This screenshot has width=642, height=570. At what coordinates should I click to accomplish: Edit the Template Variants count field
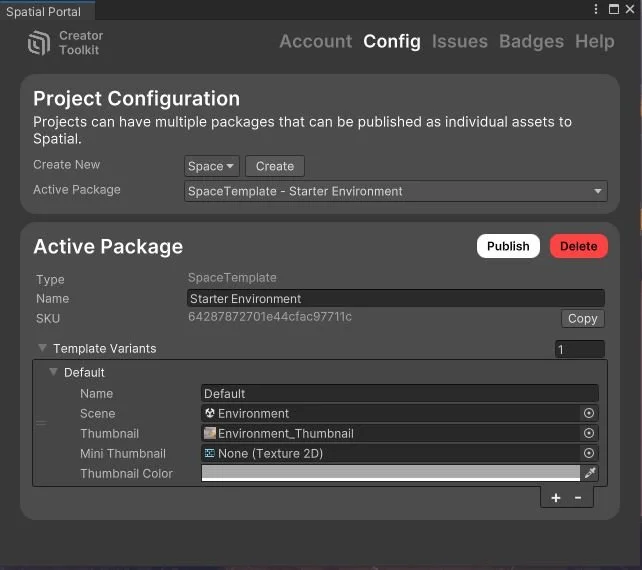[x=580, y=349]
